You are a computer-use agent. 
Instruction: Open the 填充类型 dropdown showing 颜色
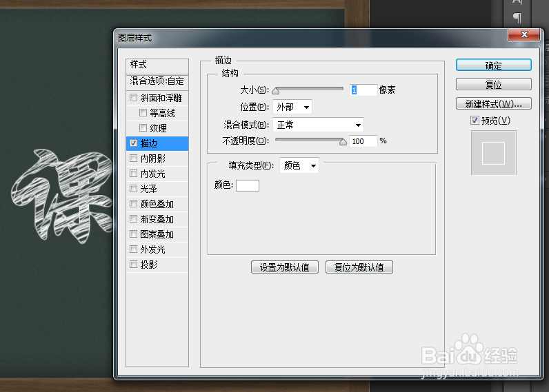(x=299, y=165)
